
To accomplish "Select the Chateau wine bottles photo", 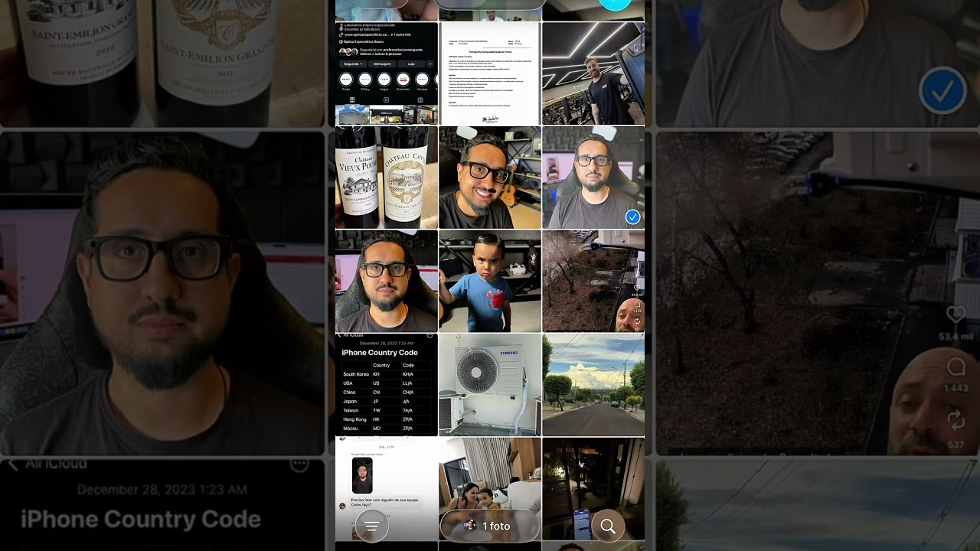I will pos(387,178).
